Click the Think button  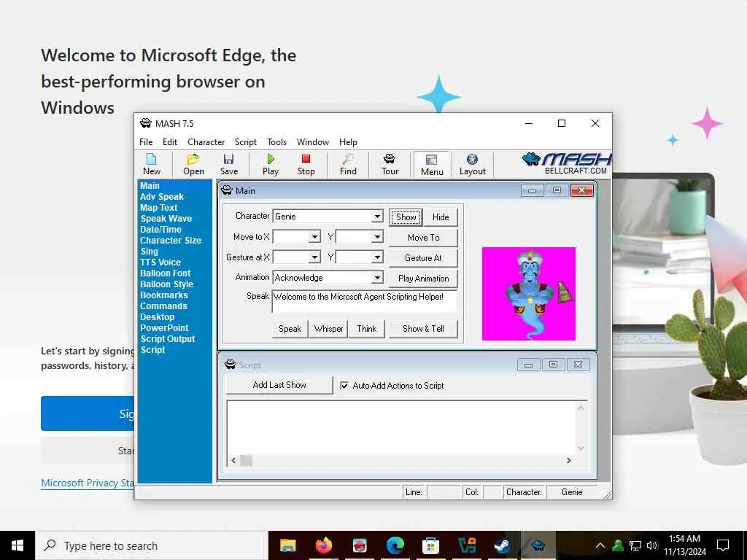(x=366, y=329)
